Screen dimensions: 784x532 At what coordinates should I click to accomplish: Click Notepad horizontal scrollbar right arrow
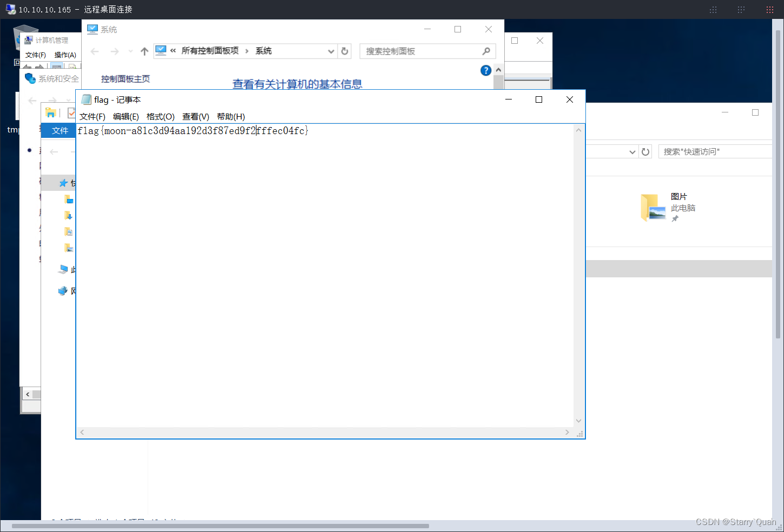[567, 433]
